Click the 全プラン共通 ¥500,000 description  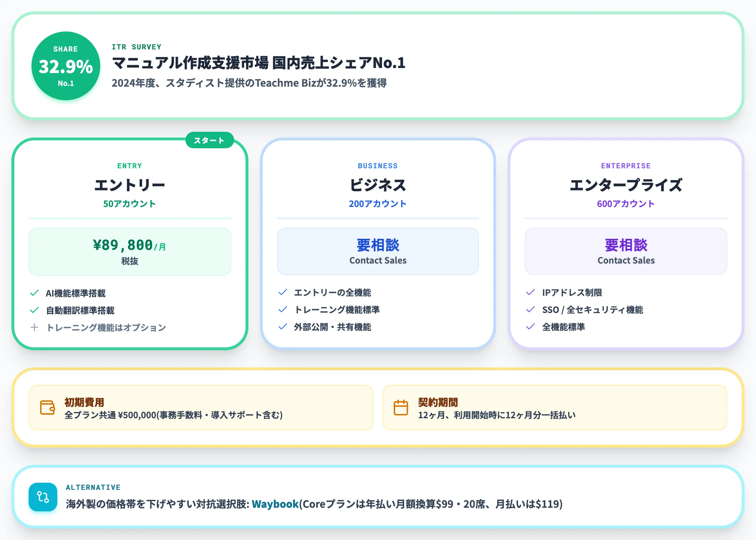(x=174, y=415)
